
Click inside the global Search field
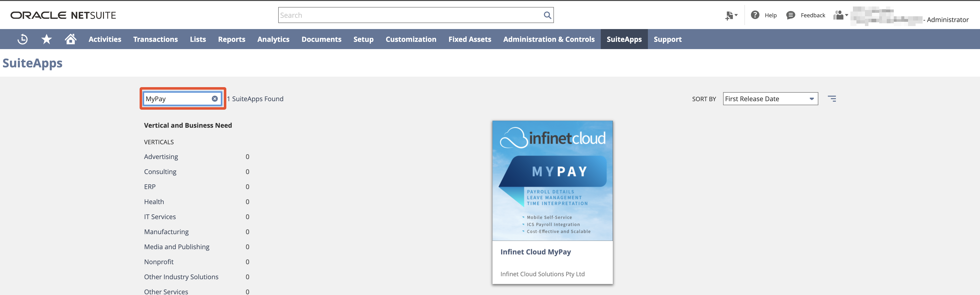click(400, 15)
